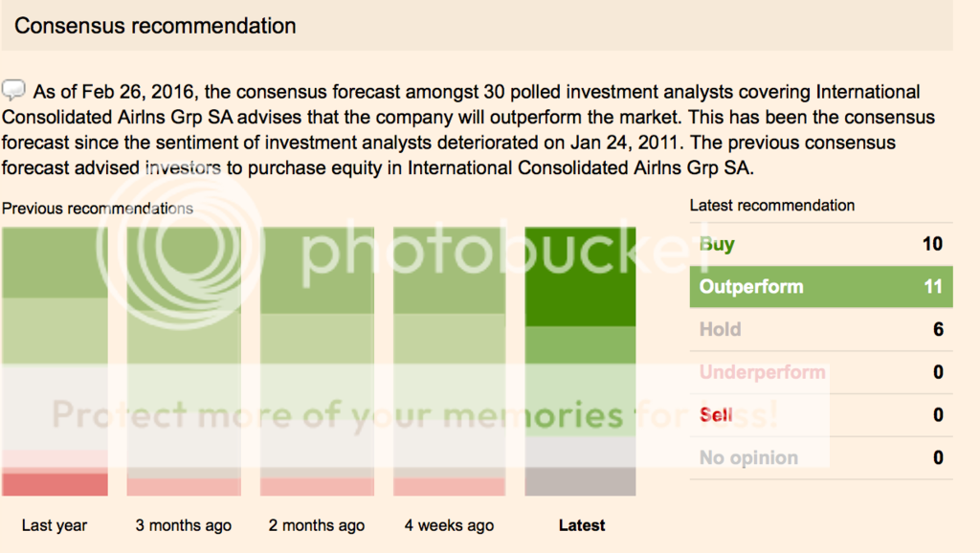Select the Sell recommendation row
Image resolution: width=980 pixels, height=553 pixels.
pyautogui.click(x=820, y=415)
